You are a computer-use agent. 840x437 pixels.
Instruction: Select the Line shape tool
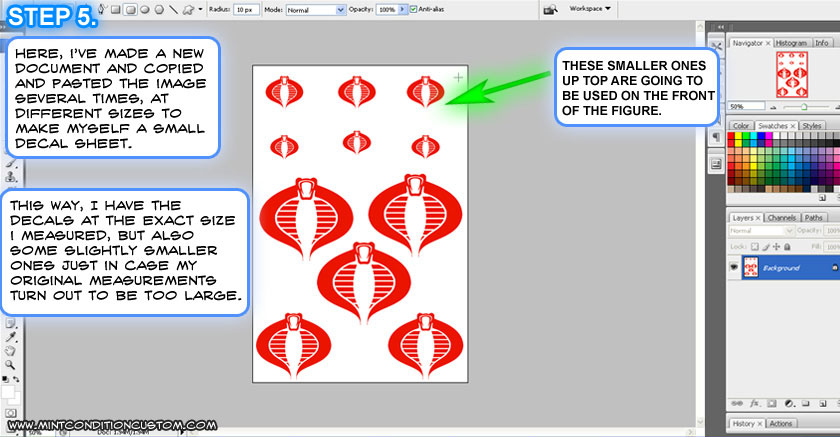point(174,9)
